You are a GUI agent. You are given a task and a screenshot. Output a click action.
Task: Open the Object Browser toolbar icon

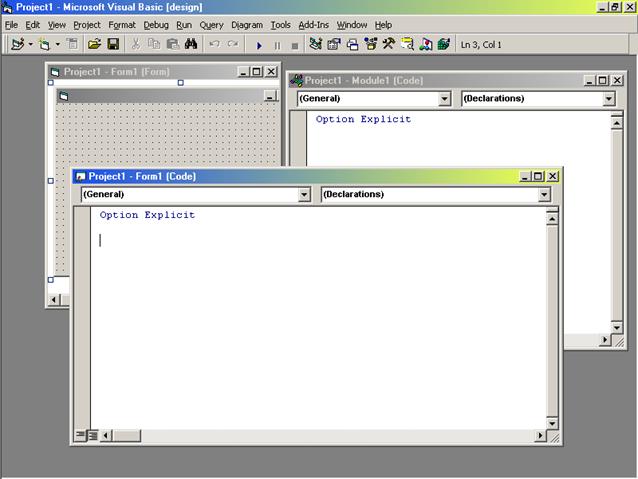pos(370,44)
